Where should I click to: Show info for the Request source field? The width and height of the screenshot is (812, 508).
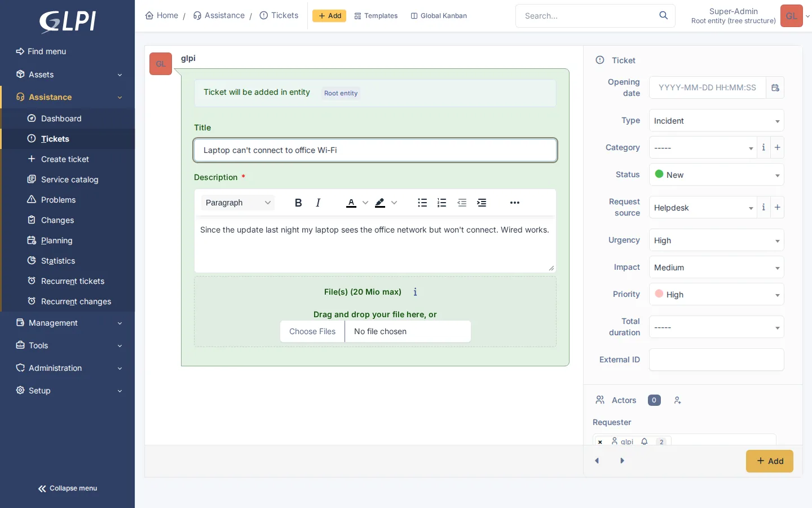click(x=764, y=207)
